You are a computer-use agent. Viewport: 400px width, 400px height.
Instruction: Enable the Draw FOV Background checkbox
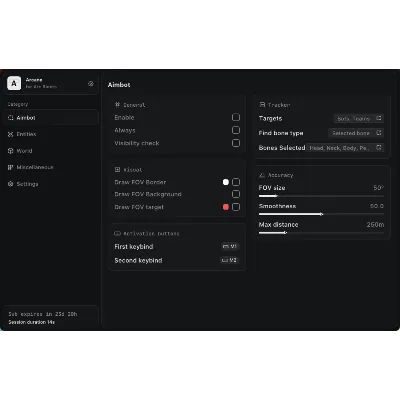tap(236, 194)
